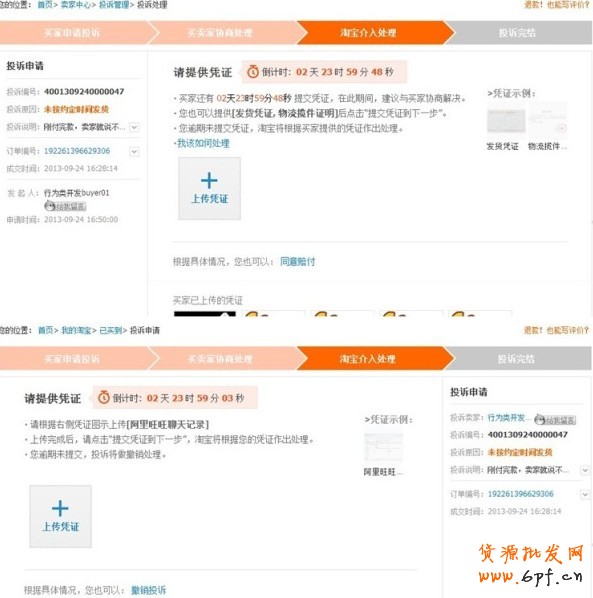This screenshot has height=598, width=593.
Task: Click the 同意赔付 link
Action: coord(297,262)
